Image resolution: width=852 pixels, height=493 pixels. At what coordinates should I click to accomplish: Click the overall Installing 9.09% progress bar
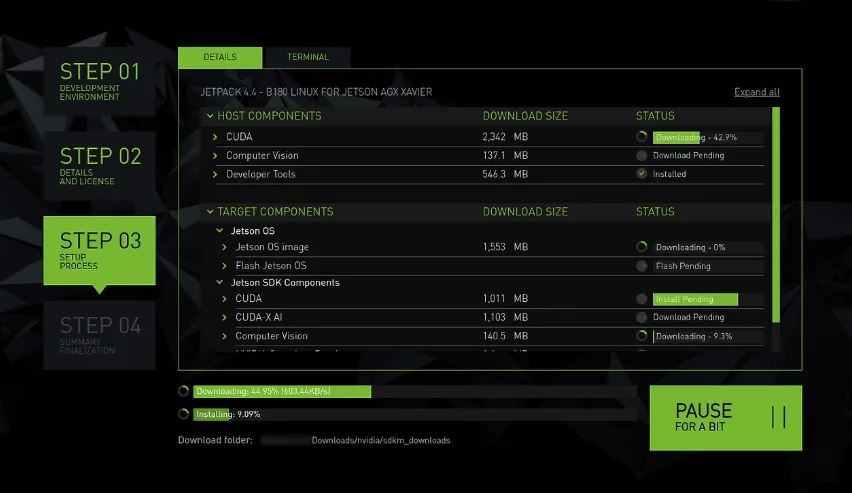(415, 414)
